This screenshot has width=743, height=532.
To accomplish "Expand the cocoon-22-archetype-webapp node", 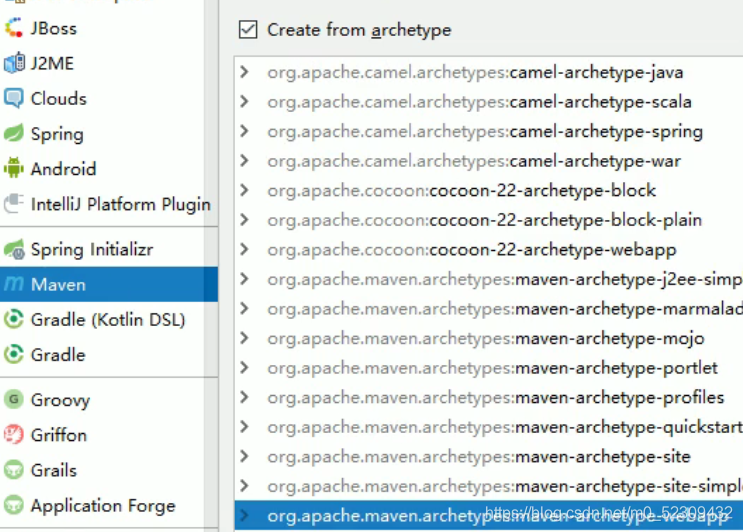I will pyautogui.click(x=245, y=249).
